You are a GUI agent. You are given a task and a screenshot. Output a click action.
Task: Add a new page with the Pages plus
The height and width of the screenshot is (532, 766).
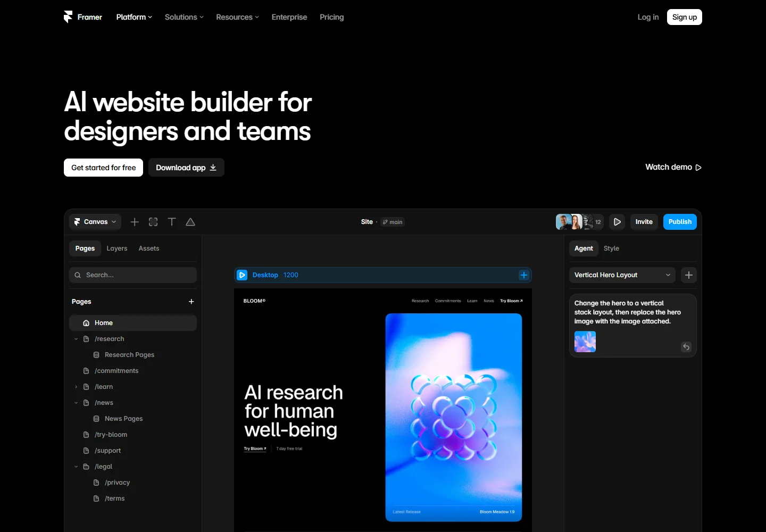(191, 302)
